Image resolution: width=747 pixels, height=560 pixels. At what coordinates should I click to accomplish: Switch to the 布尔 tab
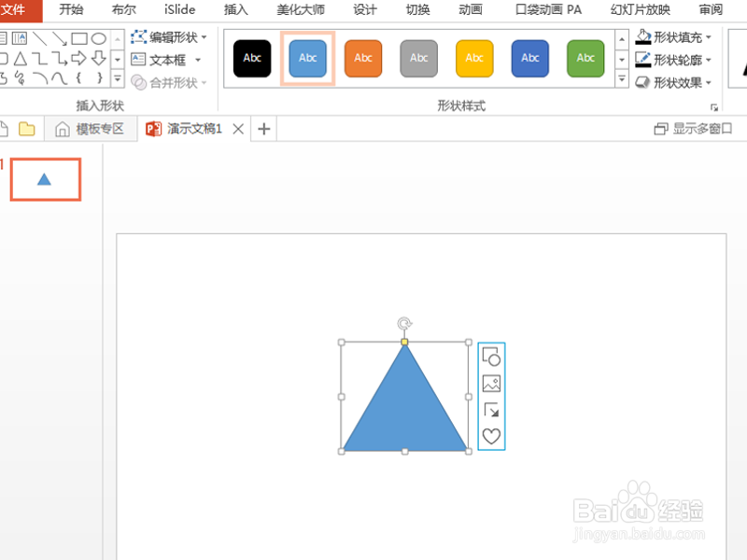pos(124,10)
